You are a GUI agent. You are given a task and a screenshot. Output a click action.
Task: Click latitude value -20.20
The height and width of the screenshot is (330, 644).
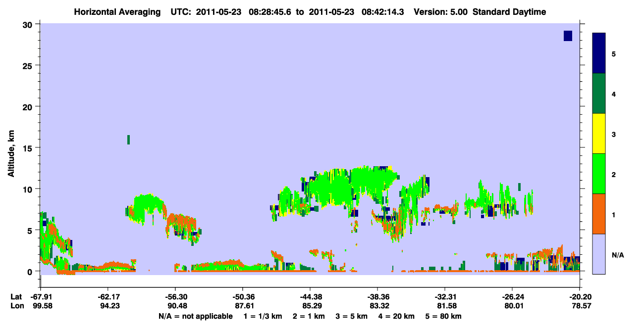[x=580, y=297]
